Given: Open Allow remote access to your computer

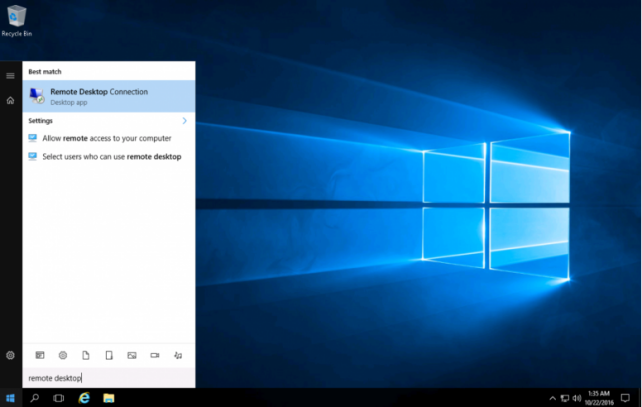Looking at the screenshot, I should pos(109,138).
